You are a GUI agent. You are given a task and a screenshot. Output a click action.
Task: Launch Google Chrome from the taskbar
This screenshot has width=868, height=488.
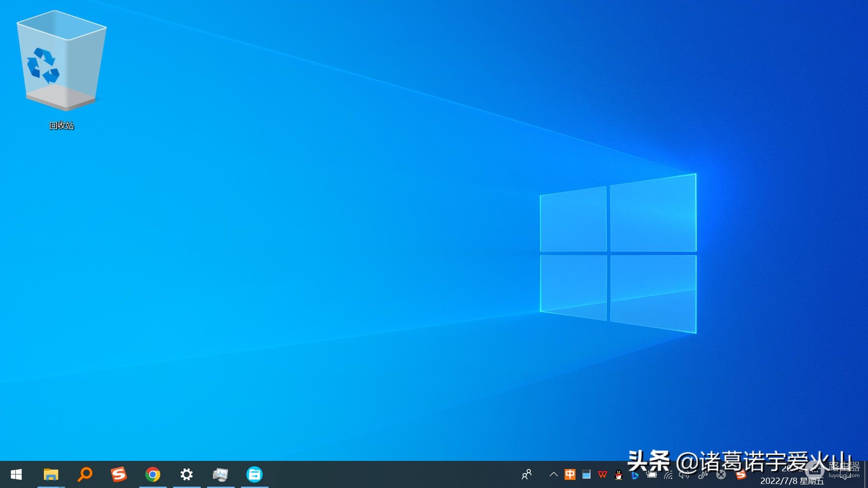(153, 474)
